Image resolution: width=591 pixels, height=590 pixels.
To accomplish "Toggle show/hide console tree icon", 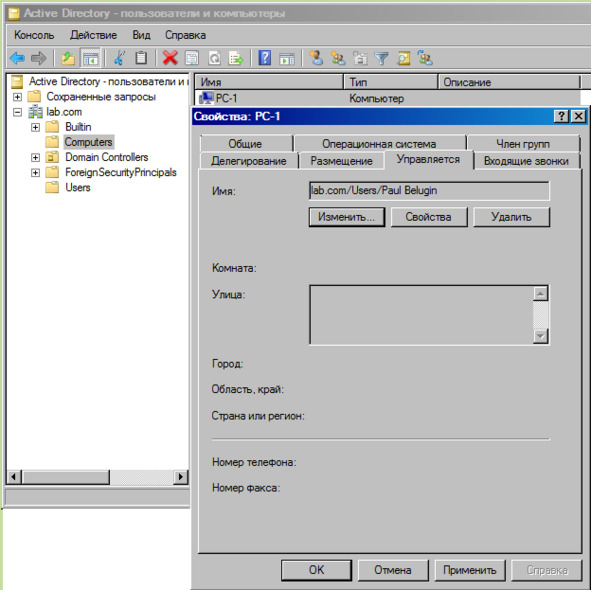I will 90,58.
